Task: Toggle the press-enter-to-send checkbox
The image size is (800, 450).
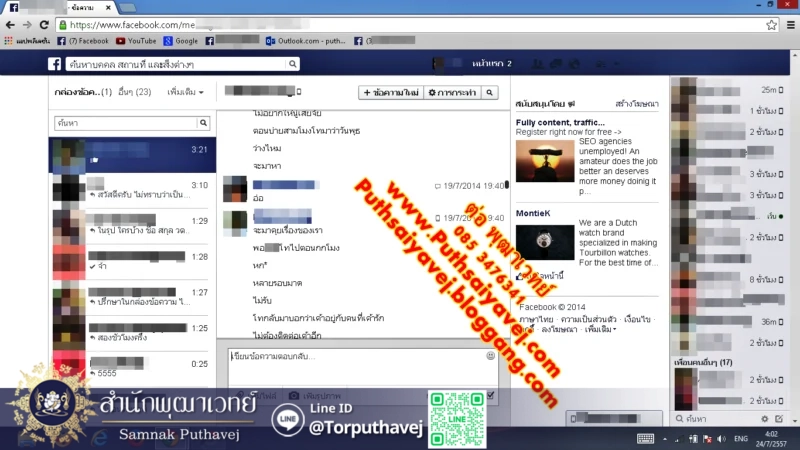Action: point(490,396)
